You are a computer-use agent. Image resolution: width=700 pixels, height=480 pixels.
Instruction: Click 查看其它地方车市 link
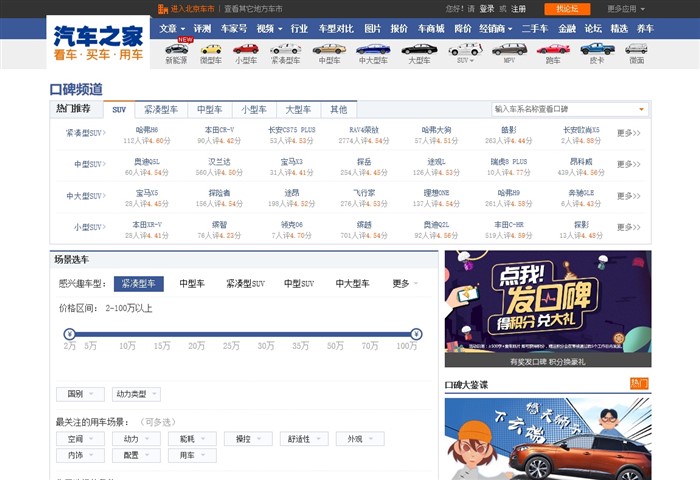tap(253, 8)
